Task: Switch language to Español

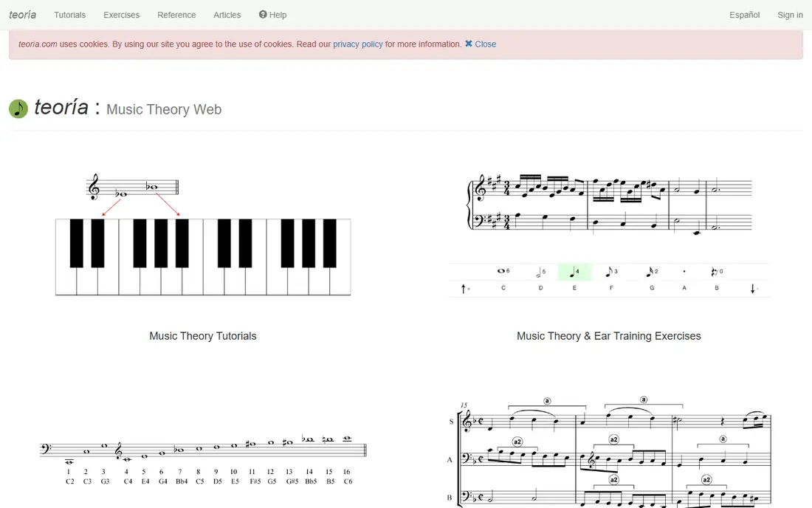Action: pos(744,15)
